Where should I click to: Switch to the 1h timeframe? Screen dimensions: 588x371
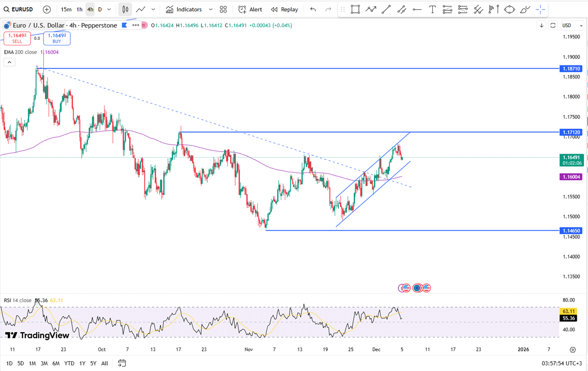pos(79,9)
